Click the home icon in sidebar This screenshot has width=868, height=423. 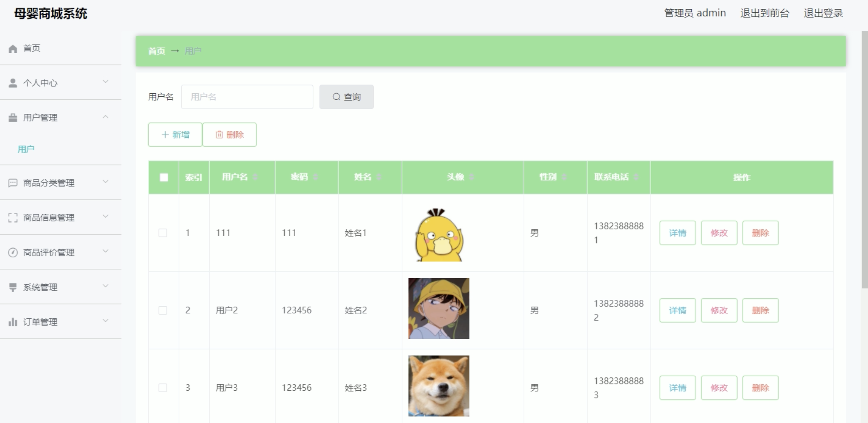click(13, 49)
